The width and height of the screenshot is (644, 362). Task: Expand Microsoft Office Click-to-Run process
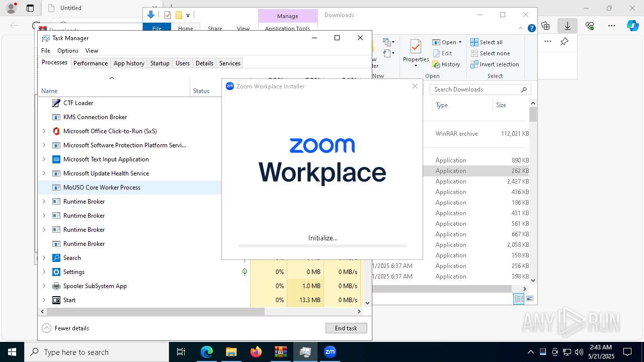(x=44, y=131)
